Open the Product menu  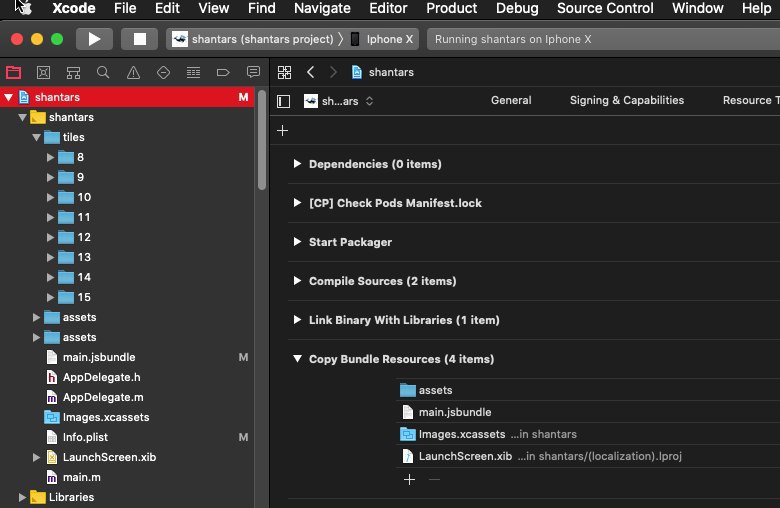(451, 8)
